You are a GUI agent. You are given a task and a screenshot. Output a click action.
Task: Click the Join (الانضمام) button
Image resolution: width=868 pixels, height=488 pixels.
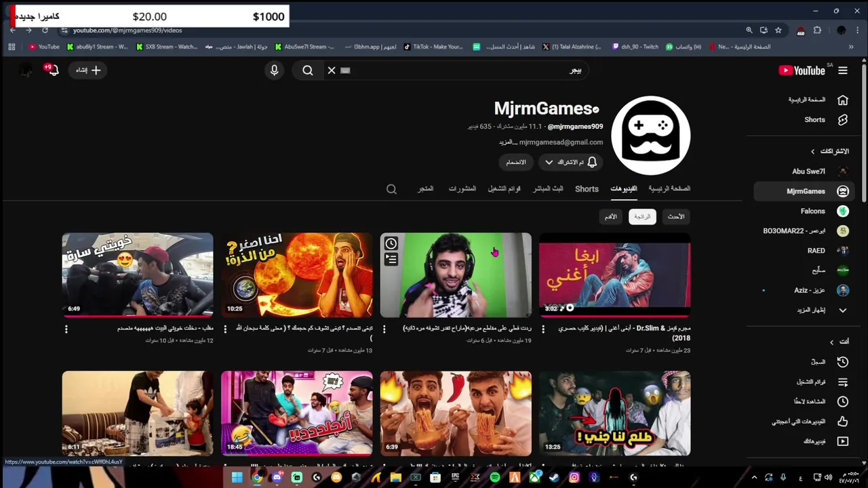[516, 162]
